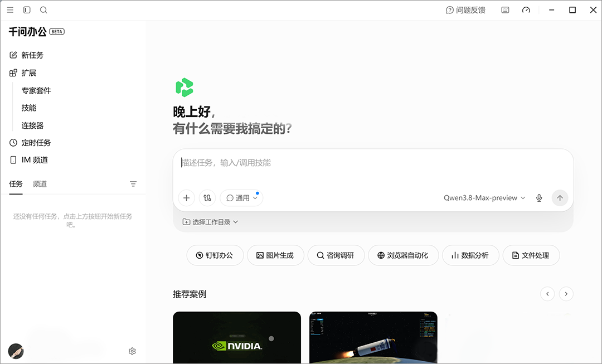Open settings via the gear icon
Screen dimensions: 602x364
click(x=132, y=351)
